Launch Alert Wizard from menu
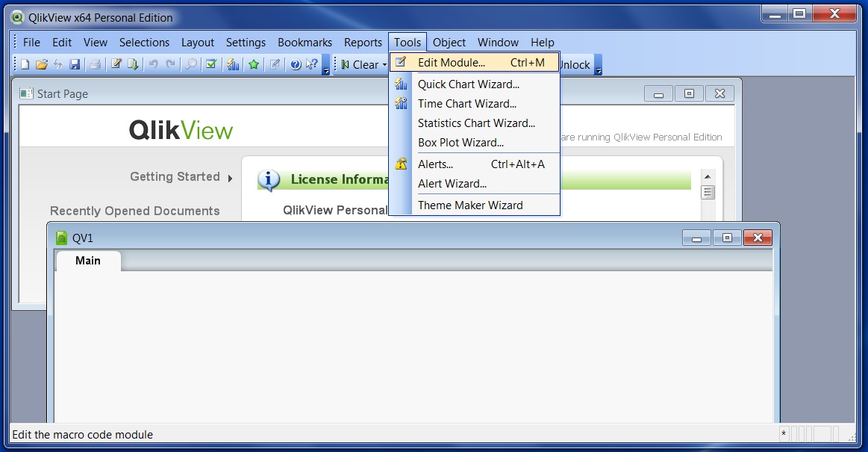Viewport: 868px width, 452px height. 475,183
